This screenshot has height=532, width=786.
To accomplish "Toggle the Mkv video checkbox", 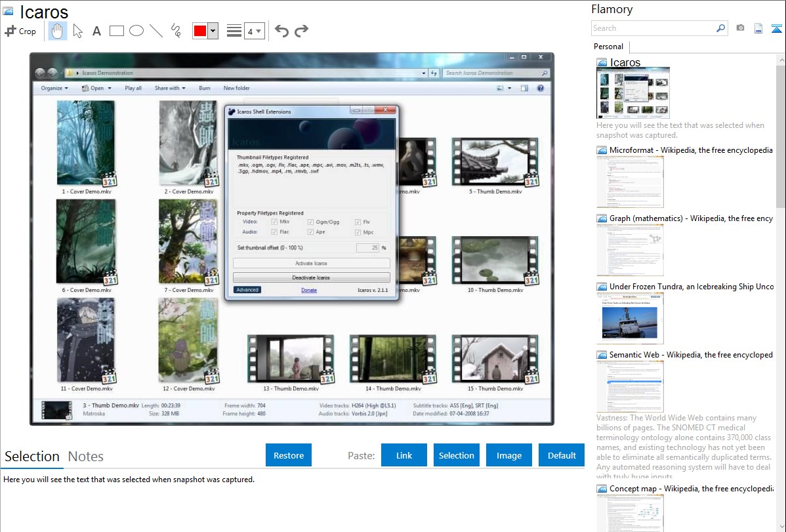I will click(274, 222).
